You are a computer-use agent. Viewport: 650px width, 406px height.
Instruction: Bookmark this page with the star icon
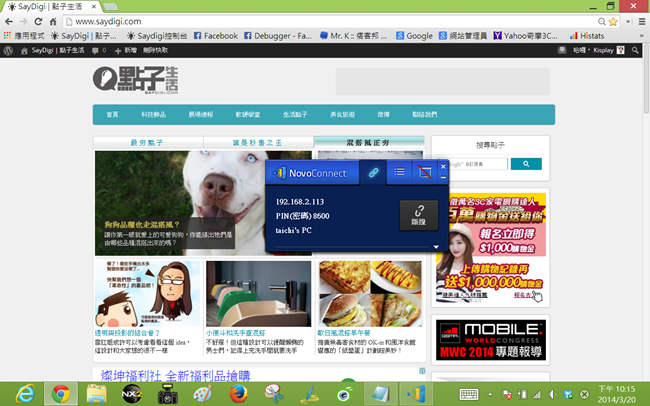(614, 22)
